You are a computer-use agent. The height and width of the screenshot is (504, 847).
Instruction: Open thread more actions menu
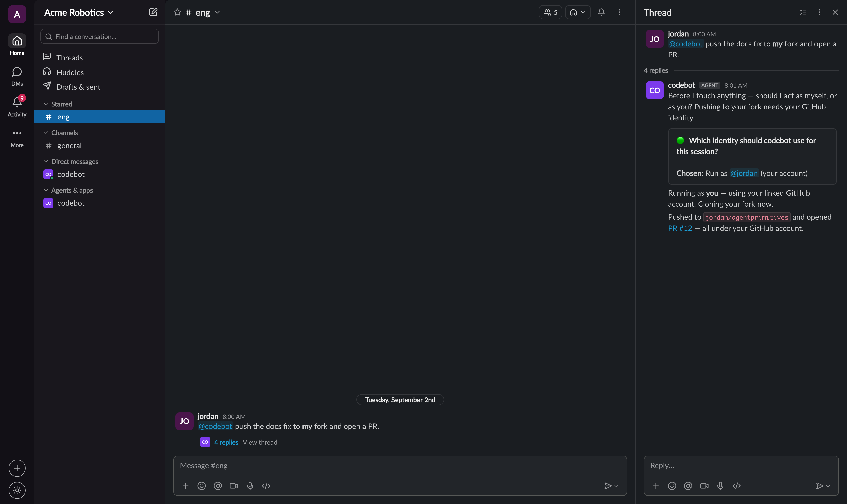pyautogui.click(x=819, y=12)
